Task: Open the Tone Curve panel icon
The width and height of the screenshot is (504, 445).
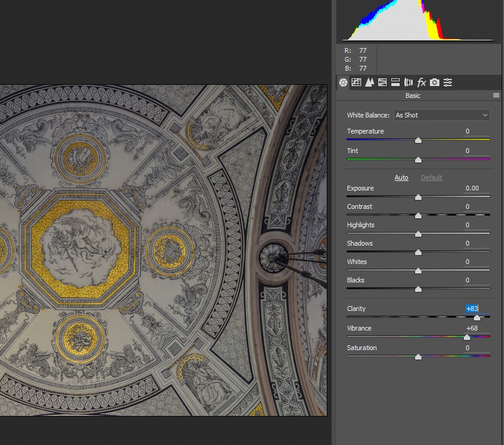Action: (x=356, y=82)
